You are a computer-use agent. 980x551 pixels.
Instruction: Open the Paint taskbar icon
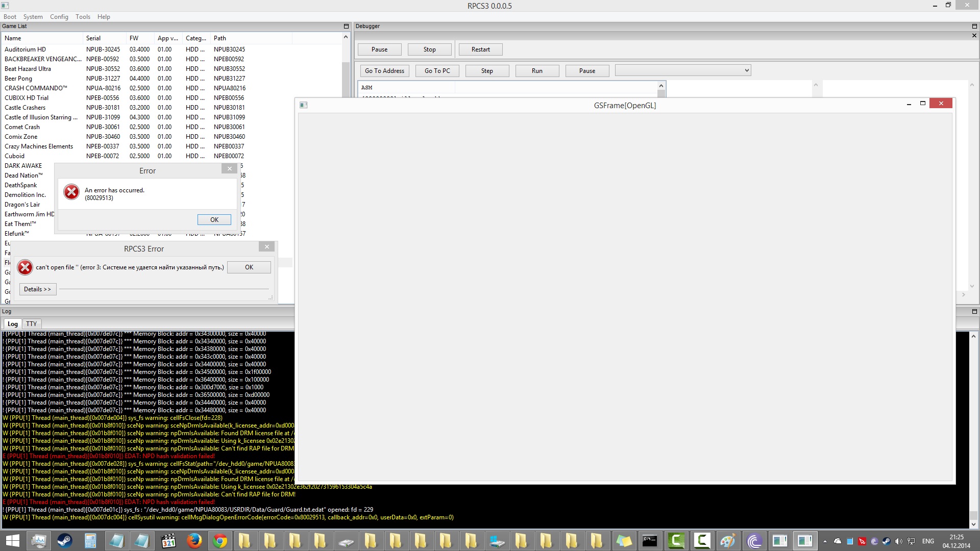(x=727, y=541)
